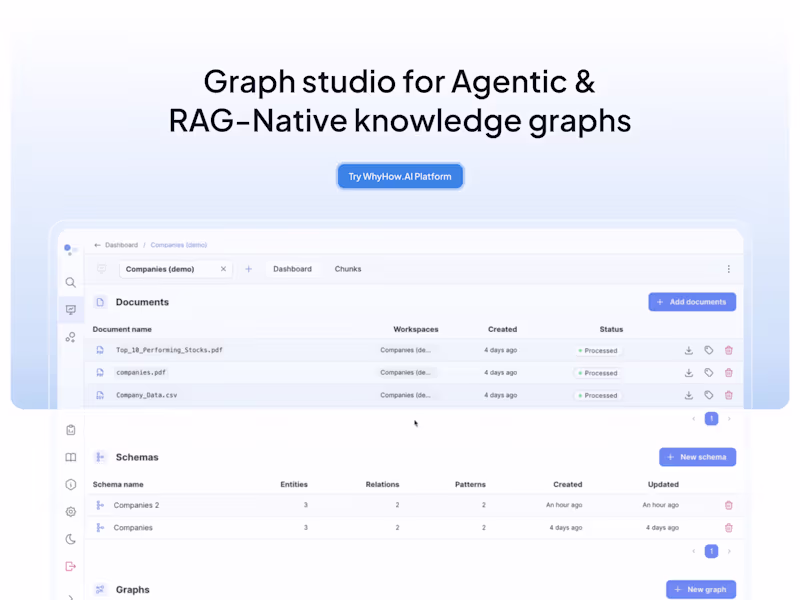
Task: Click the Try WhyHow.AI Platform button
Action: point(400,176)
